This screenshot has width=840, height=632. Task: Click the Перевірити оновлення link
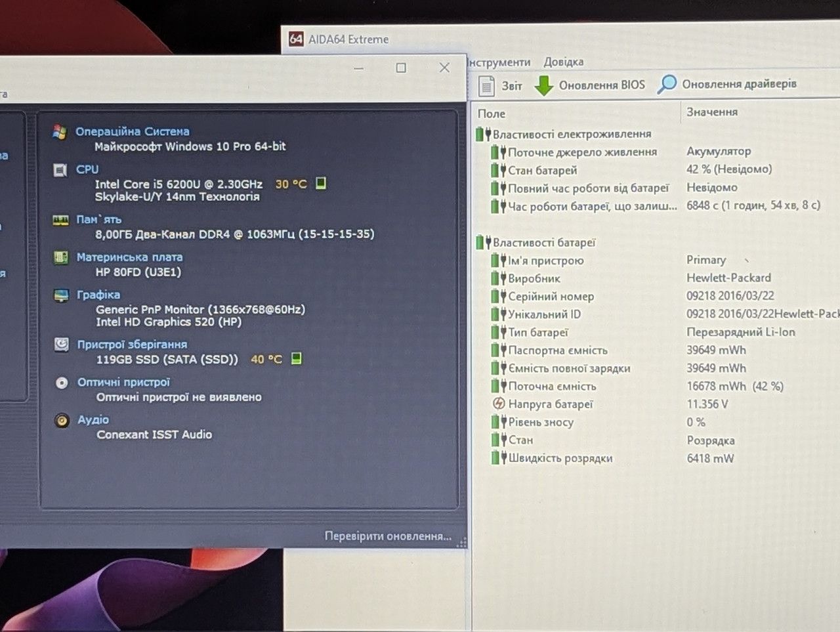(x=388, y=536)
